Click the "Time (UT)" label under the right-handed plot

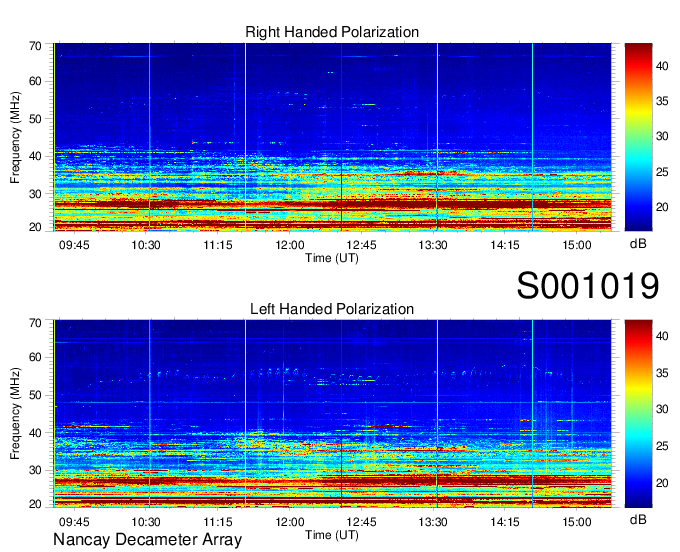[x=332, y=258]
